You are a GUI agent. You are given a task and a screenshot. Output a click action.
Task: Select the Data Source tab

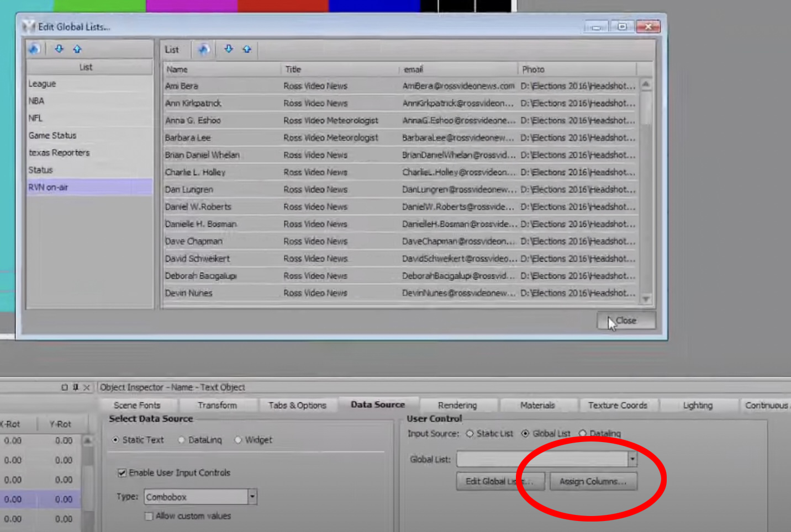378,405
